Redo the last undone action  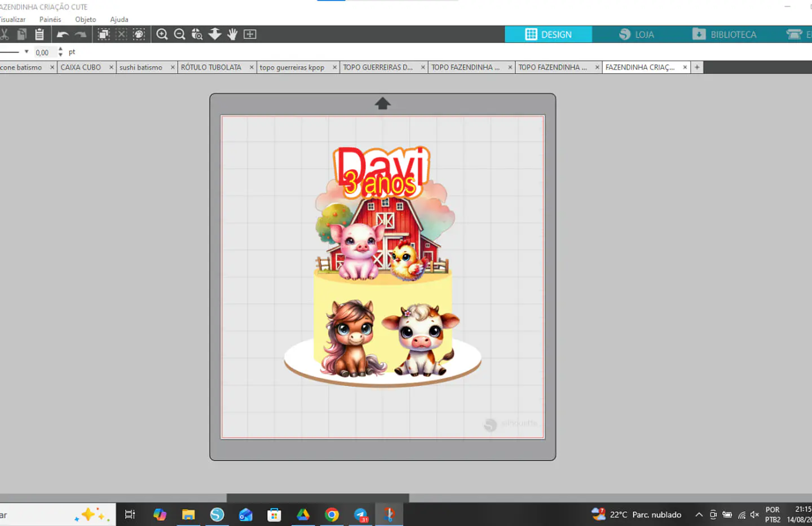(x=81, y=34)
